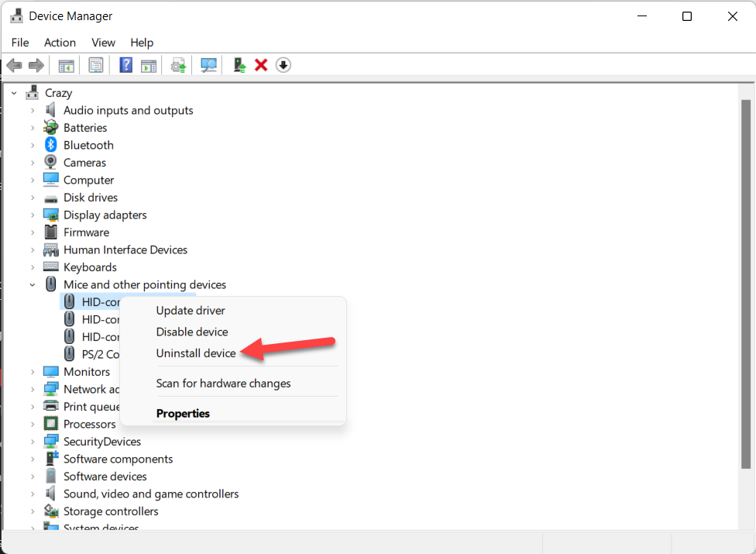756x554 pixels.
Task: Click the Show/Hide console tree icon
Action: coord(67,65)
